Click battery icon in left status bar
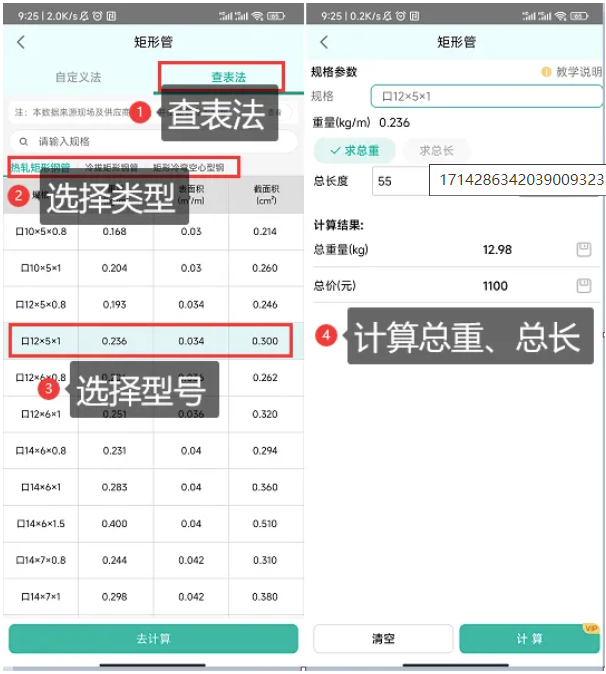This screenshot has width=606, height=674. coord(275,16)
